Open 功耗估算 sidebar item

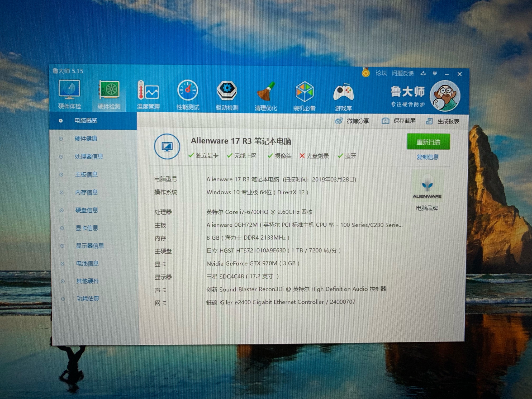(x=88, y=299)
